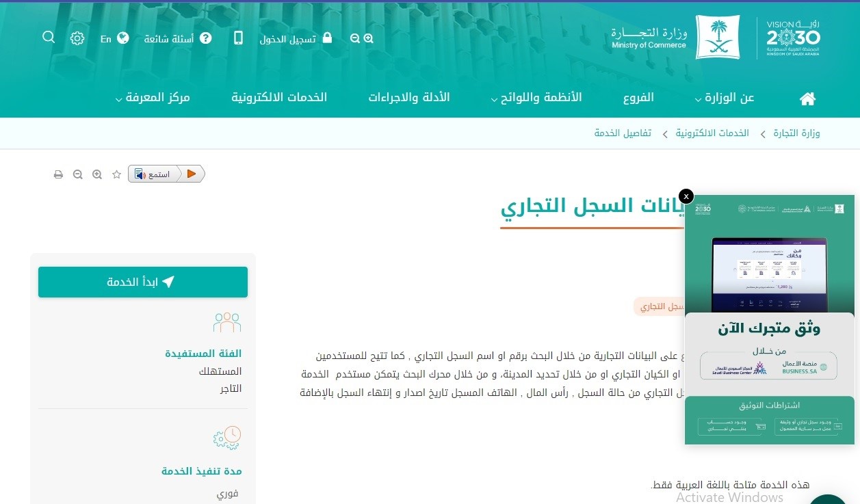Bookmark the page with star icon
Screen dimensions: 860x504
tap(116, 174)
